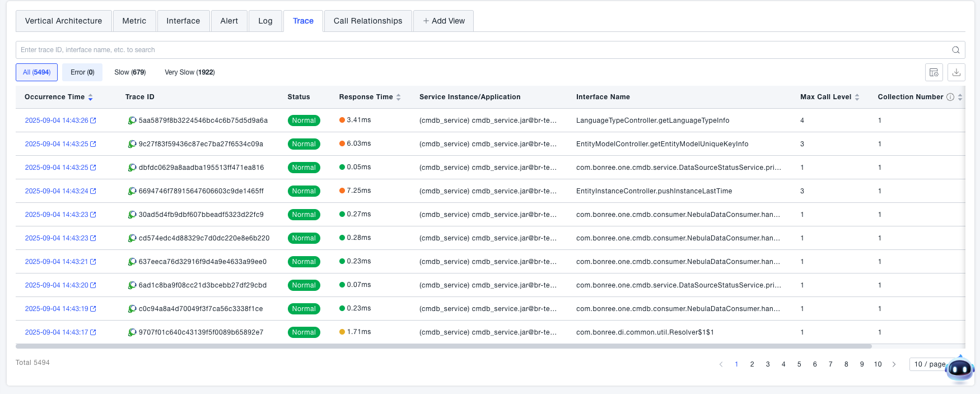Click the Add View button
Image resolution: width=980 pixels, height=394 pixels.
444,21
